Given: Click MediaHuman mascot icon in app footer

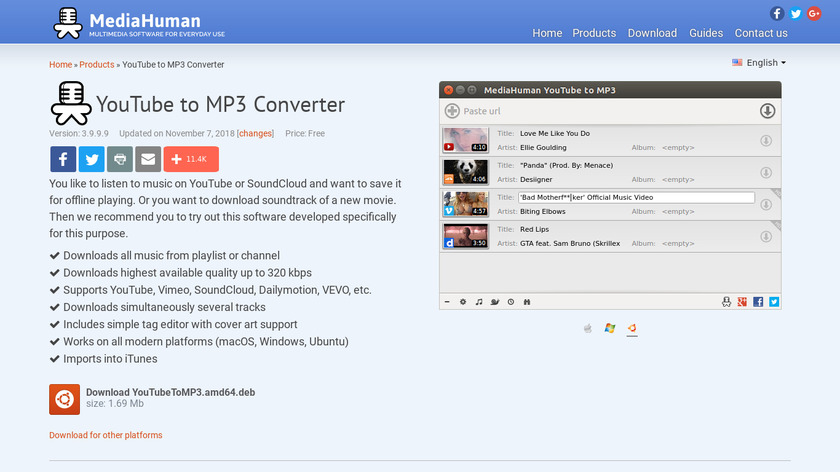Looking at the screenshot, I should point(726,302).
